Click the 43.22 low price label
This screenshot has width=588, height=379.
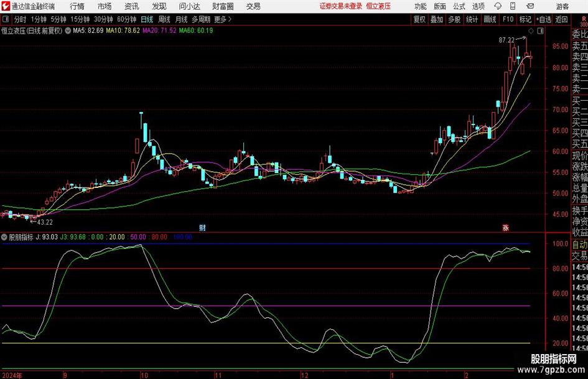pos(45,222)
